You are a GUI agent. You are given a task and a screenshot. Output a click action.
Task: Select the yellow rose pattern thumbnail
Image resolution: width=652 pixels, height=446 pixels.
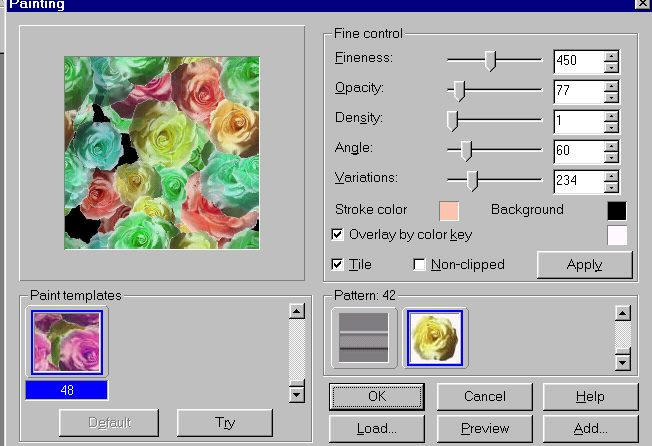[433, 338]
